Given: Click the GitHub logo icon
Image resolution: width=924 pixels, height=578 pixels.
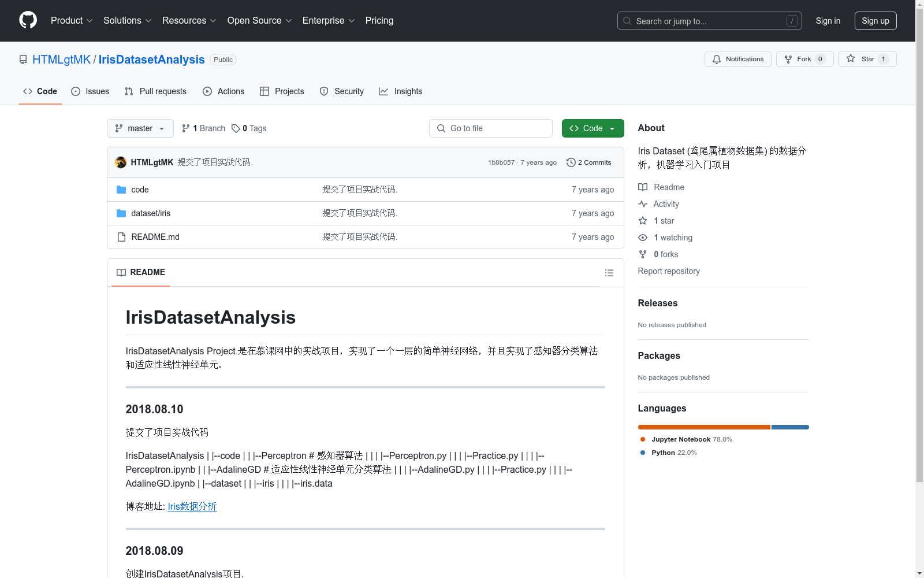Looking at the screenshot, I should 28,20.
